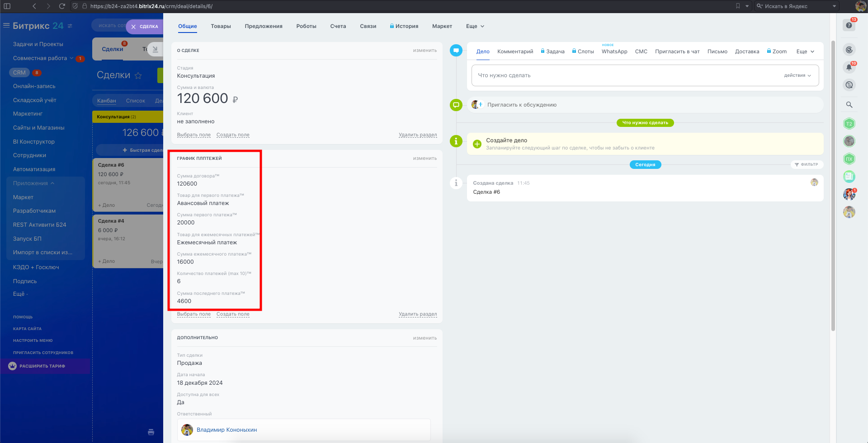Click the green plus icon Создайте дело
The width and height of the screenshot is (868, 443).
click(x=477, y=144)
